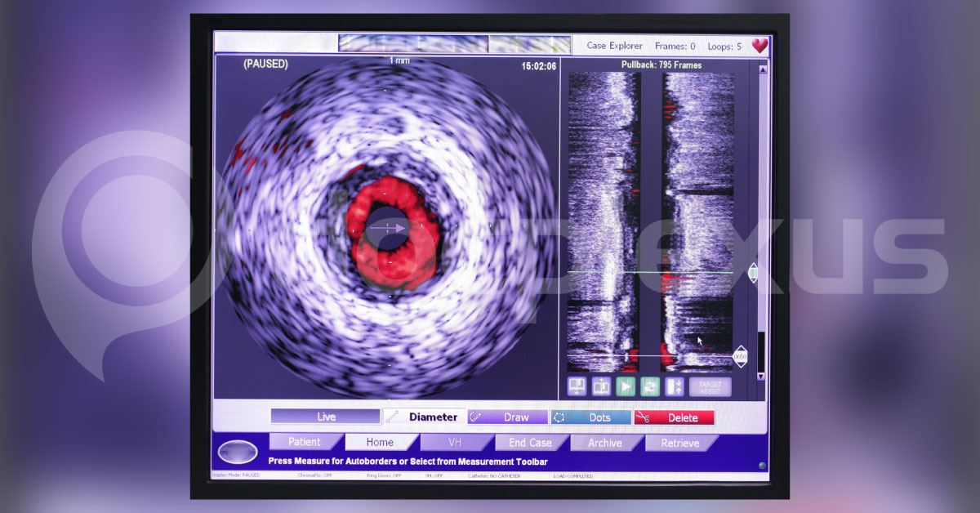The image size is (980, 513).
Task: Switch to the Home tab
Action: click(381, 442)
